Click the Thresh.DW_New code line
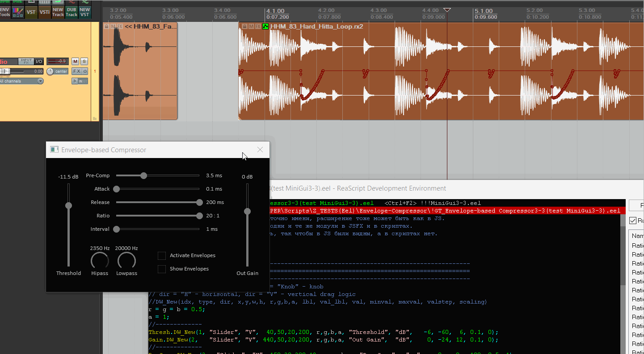644x354 pixels. tap(323, 332)
